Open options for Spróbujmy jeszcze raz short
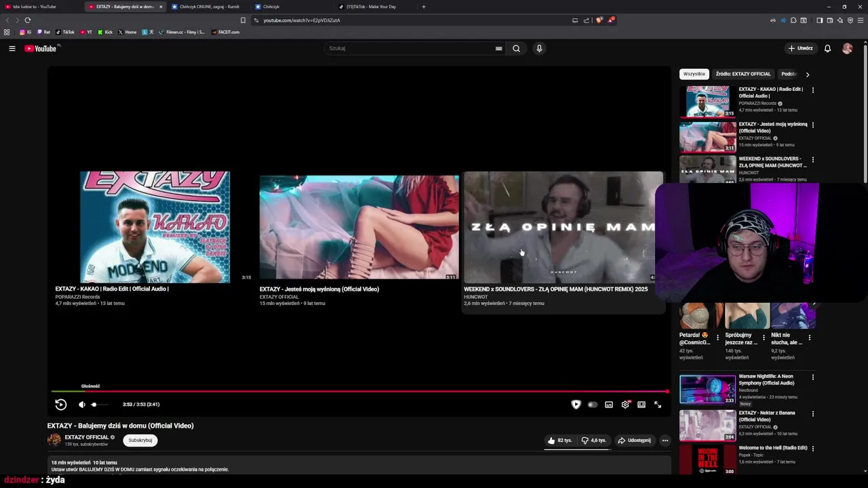Screen dimensions: 868x488 tap(763, 337)
